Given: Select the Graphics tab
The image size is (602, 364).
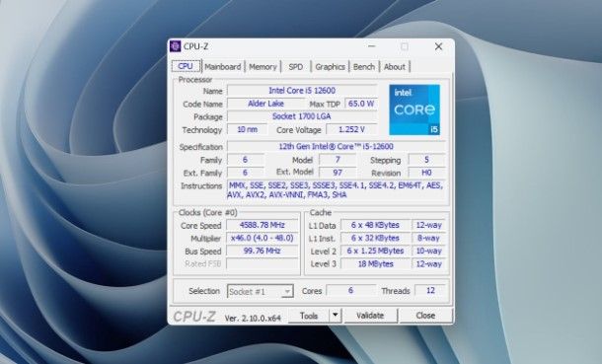Looking at the screenshot, I should 330,67.
